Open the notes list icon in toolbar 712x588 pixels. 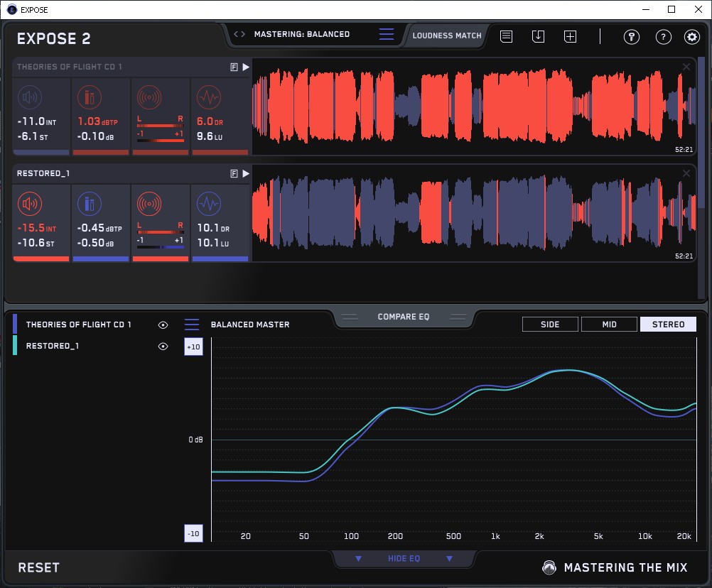507,36
